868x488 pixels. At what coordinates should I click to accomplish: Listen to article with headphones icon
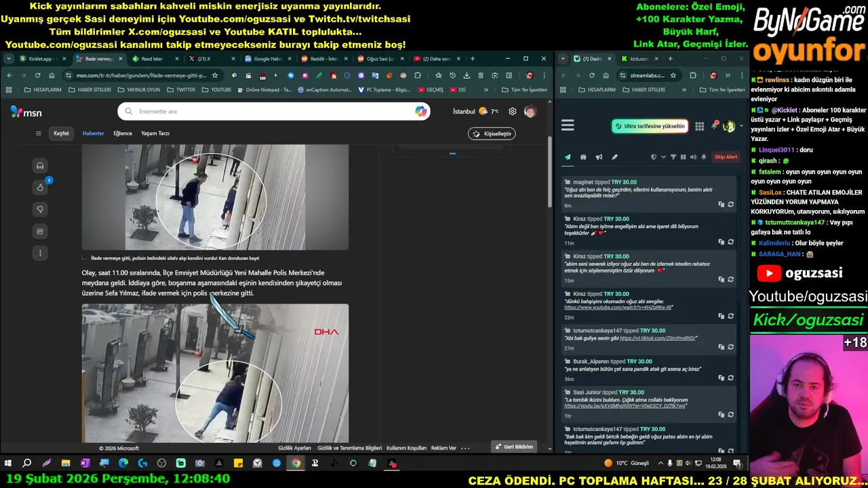40,166
